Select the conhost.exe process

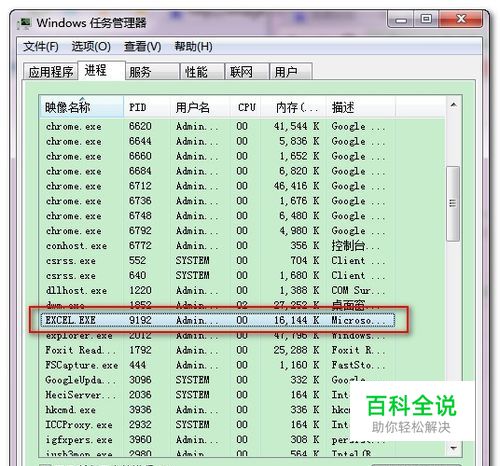(x=217, y=246)
